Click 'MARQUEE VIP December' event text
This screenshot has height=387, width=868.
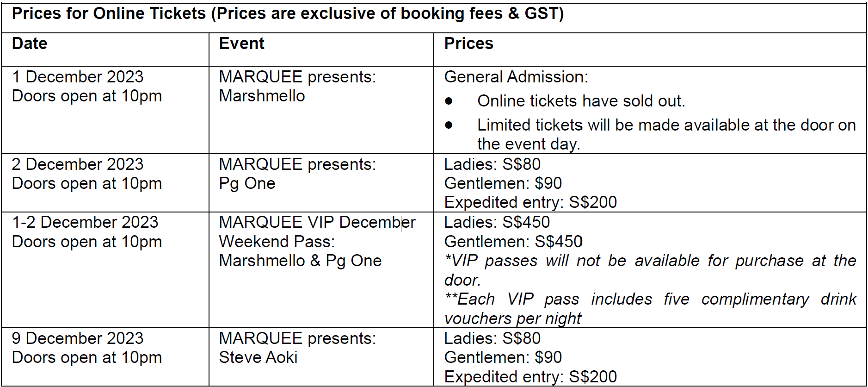317,222
